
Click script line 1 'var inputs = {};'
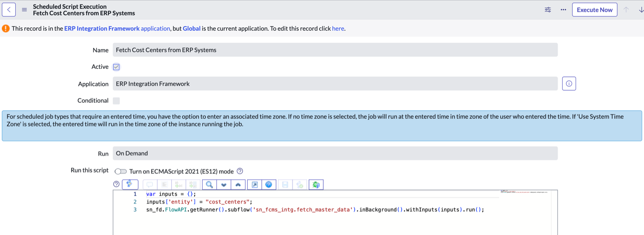pyautogui.click(x=171, y=194)
